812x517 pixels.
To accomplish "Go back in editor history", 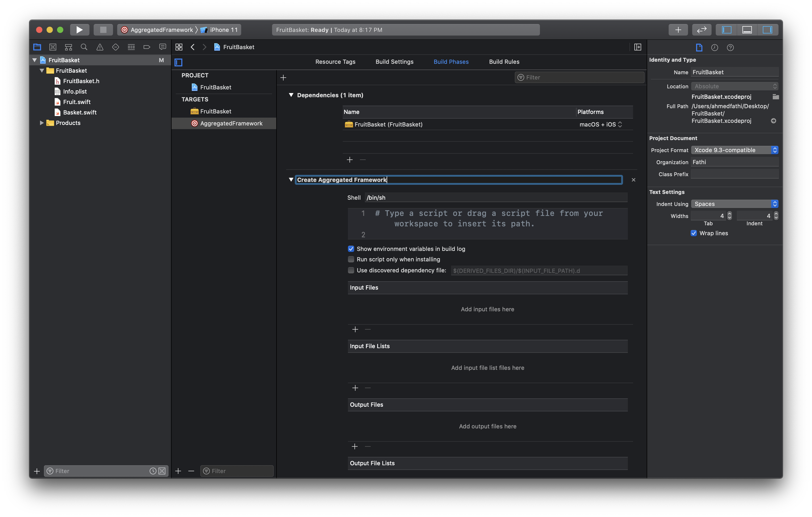I will click(x=193, y=47).
